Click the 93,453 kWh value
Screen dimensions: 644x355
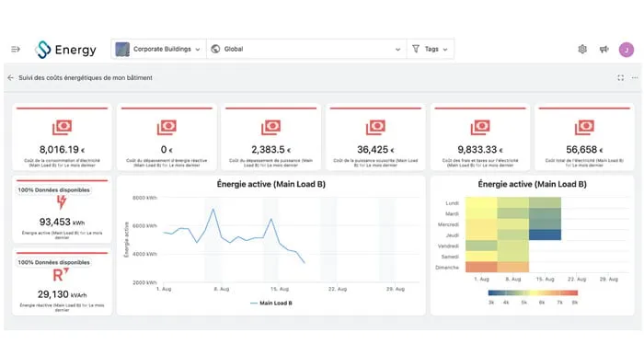[x=62, y=222]
